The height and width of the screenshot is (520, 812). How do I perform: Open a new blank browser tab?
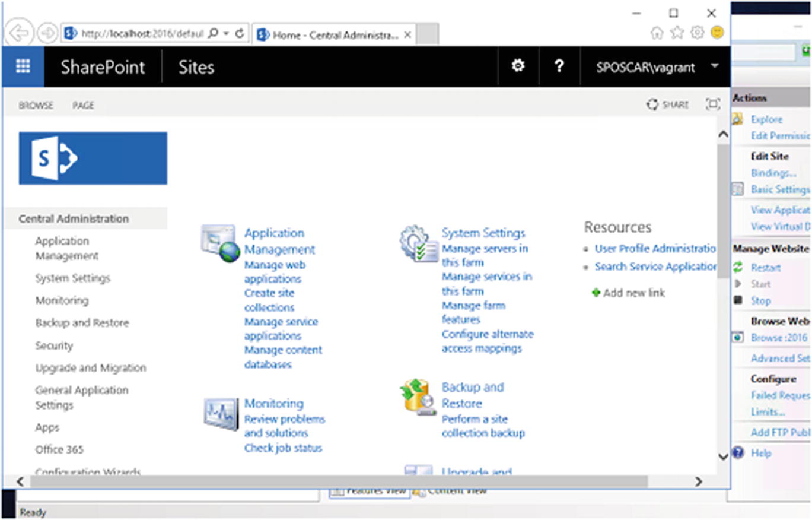[x=427, y=34]
